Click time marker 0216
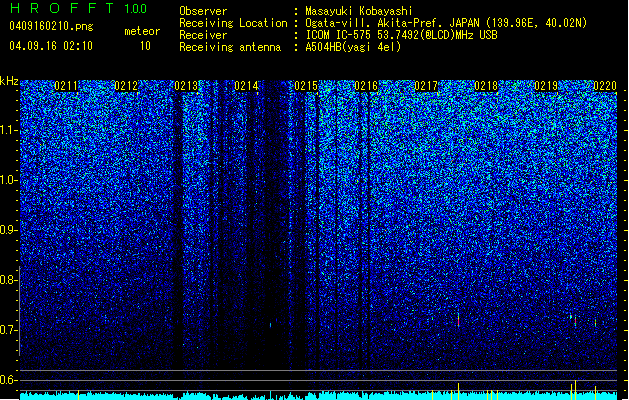The width and height of the screenshot is (629, 400). click(x=366, y=86)
